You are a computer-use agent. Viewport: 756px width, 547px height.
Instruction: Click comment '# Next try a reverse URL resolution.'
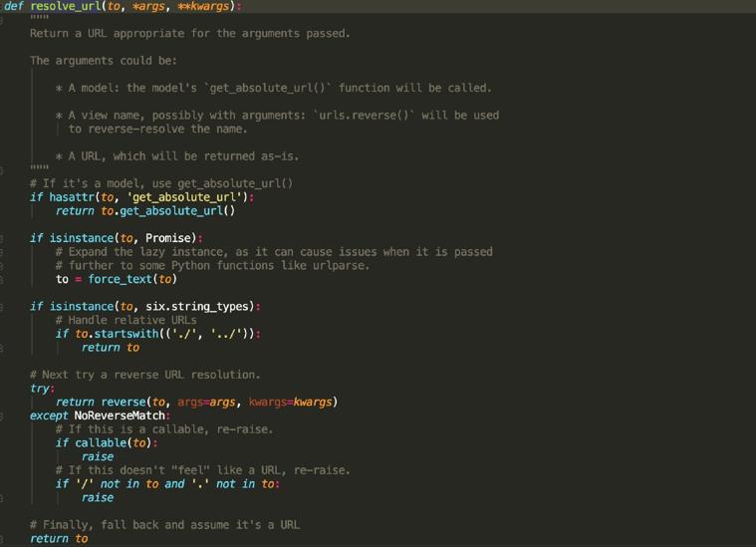(144, 375)
